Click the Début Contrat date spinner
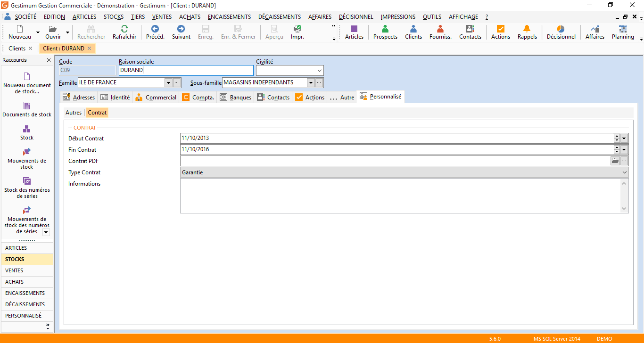644x343 pixels. click(617, 139)
